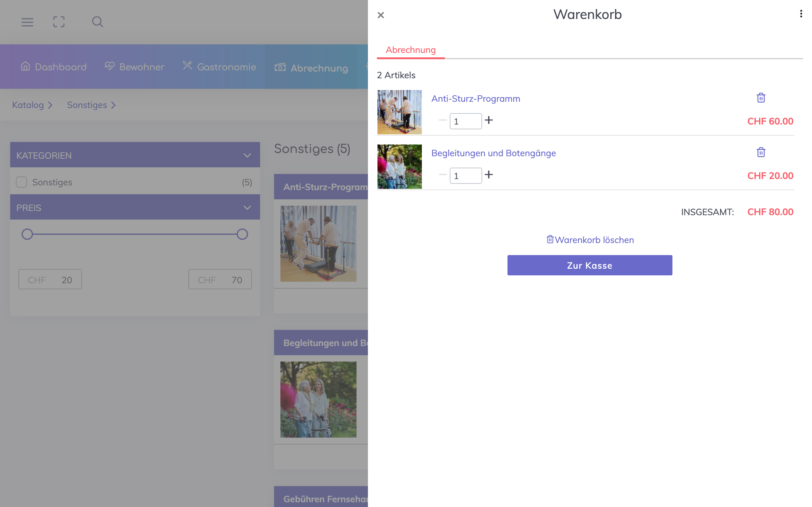This screenshot has height=507, width=812.
Task: Collapse the KATEGORIEN filter section
Action: pos(247,155)
